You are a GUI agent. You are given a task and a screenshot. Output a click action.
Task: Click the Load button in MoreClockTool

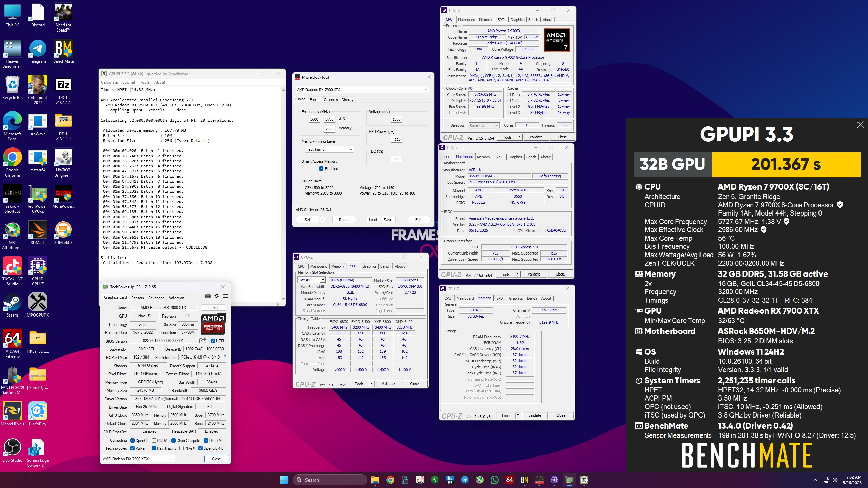point(373,220)
